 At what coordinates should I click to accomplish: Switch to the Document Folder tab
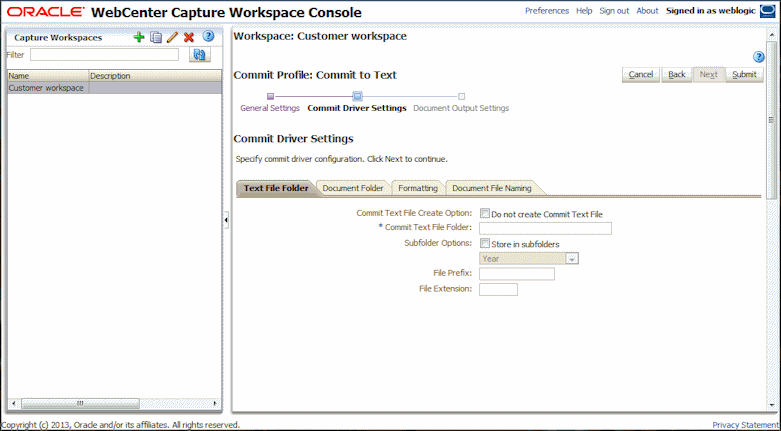point(353,188)
